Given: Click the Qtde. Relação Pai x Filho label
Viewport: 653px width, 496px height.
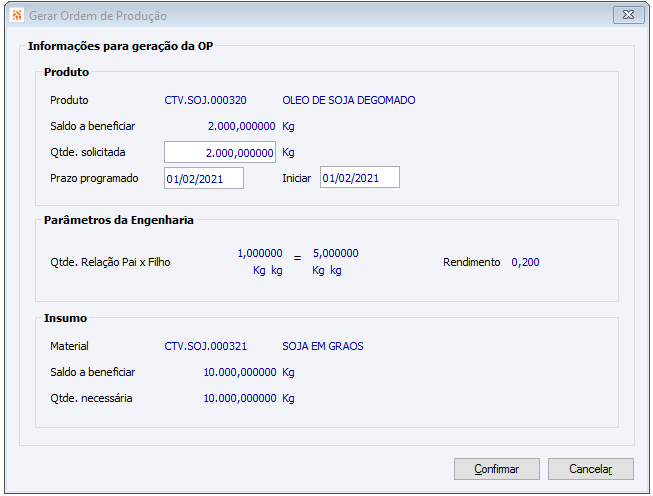Looking at the screenshot, I should point(110,262).
